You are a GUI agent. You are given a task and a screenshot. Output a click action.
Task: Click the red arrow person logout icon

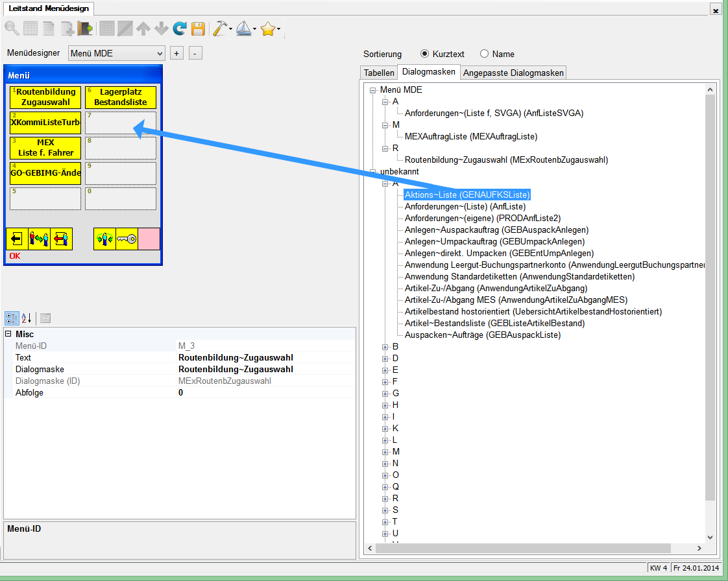click(x=61, y=239)
